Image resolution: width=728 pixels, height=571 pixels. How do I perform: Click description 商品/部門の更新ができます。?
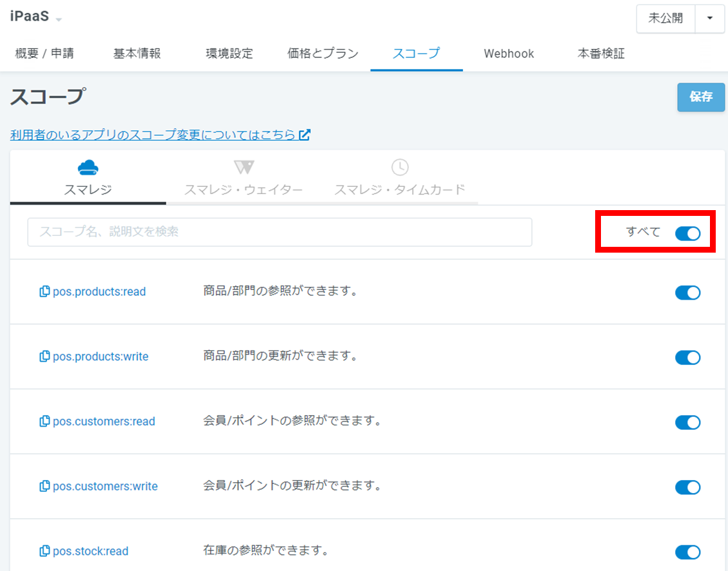tap(280, 356)
